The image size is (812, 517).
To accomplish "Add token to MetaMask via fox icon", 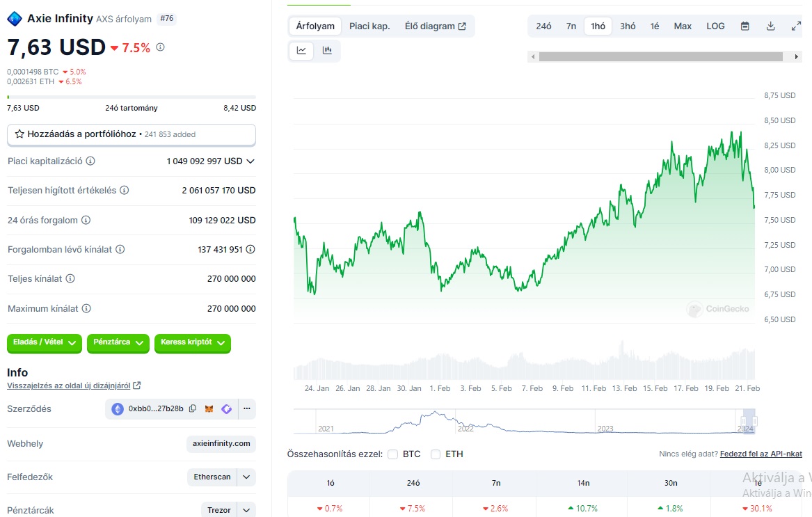I will coord(209,408).
